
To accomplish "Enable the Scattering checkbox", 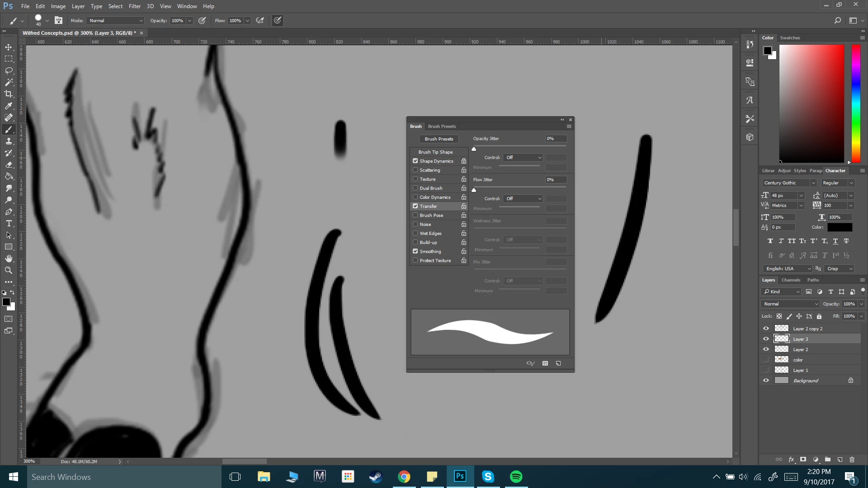I will [x=415, y=170].
